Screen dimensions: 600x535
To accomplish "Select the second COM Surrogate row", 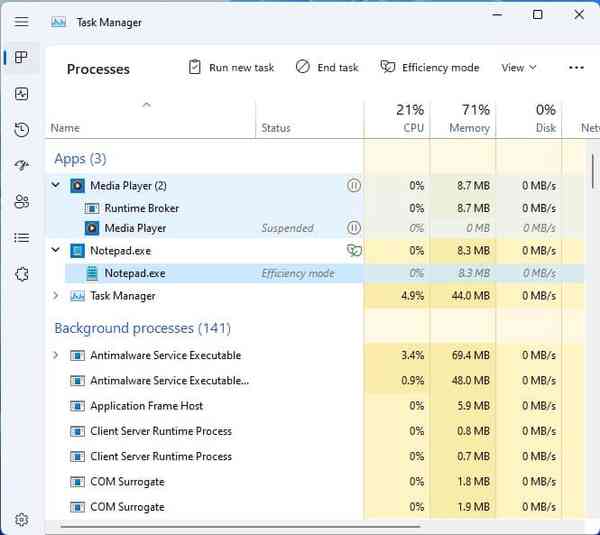I will (316, 507).
